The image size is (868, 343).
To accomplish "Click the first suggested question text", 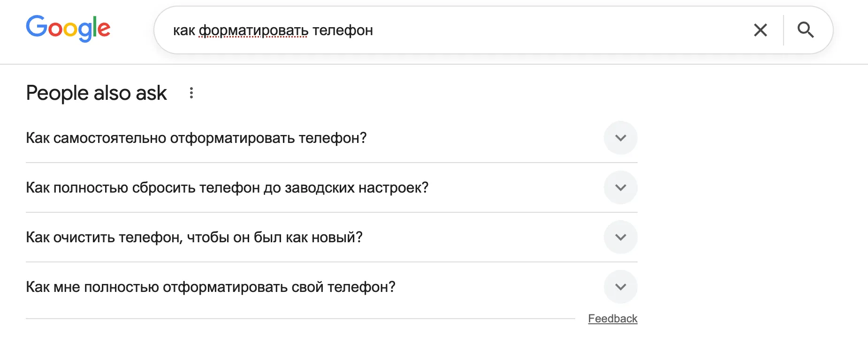I will [x=196, y=138].
